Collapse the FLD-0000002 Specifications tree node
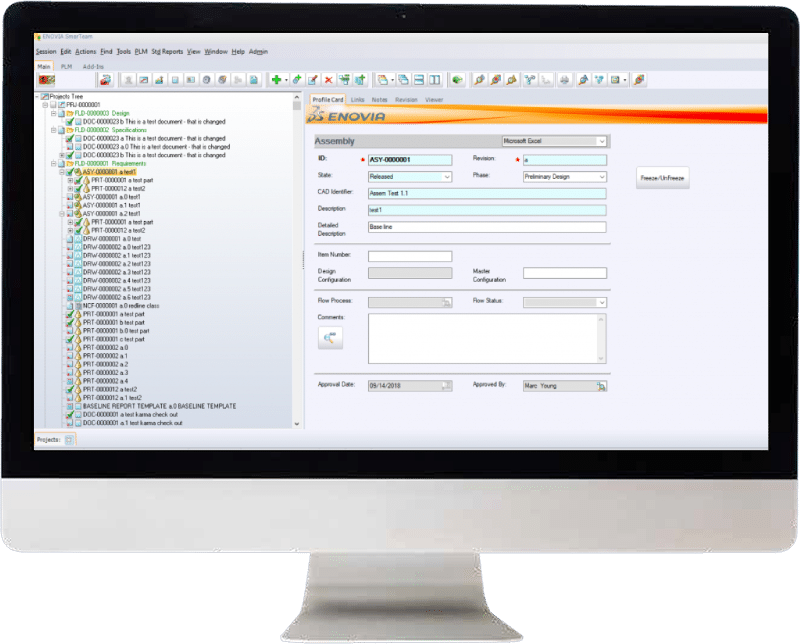Viewport: 800px width, 644px height. [54, 130]
